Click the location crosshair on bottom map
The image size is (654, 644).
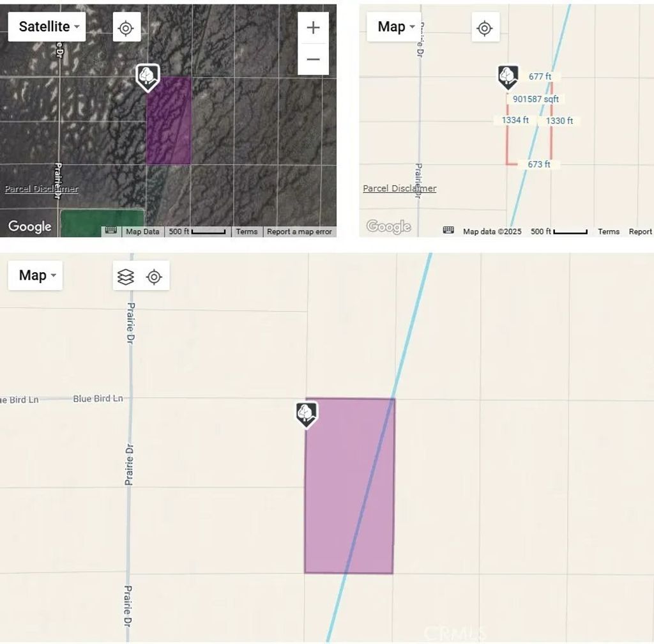(155, 276)
